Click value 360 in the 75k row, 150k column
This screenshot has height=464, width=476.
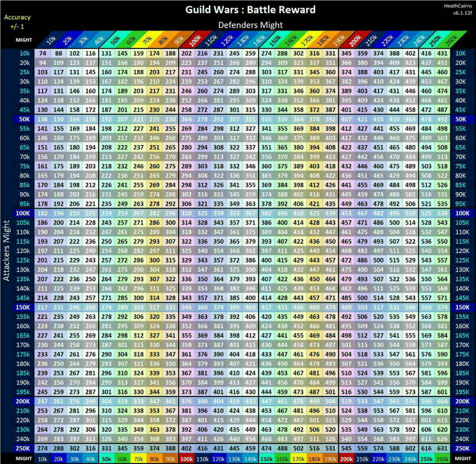click(266, 166)
